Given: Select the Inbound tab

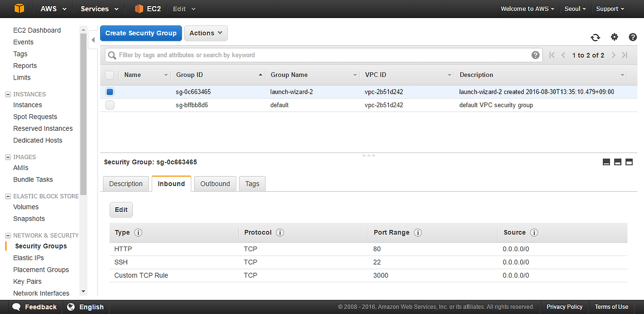Looking at the screenshot, I should click(x=171, y=184).
